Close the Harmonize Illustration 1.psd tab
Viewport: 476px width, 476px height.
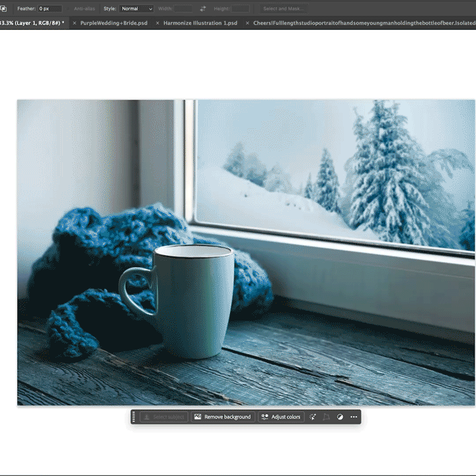(157, 23)
